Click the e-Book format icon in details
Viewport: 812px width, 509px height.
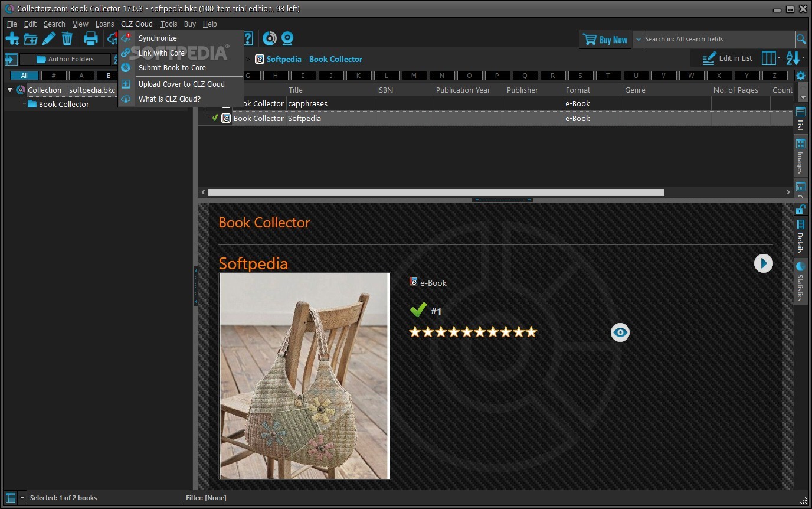[413, 282]
